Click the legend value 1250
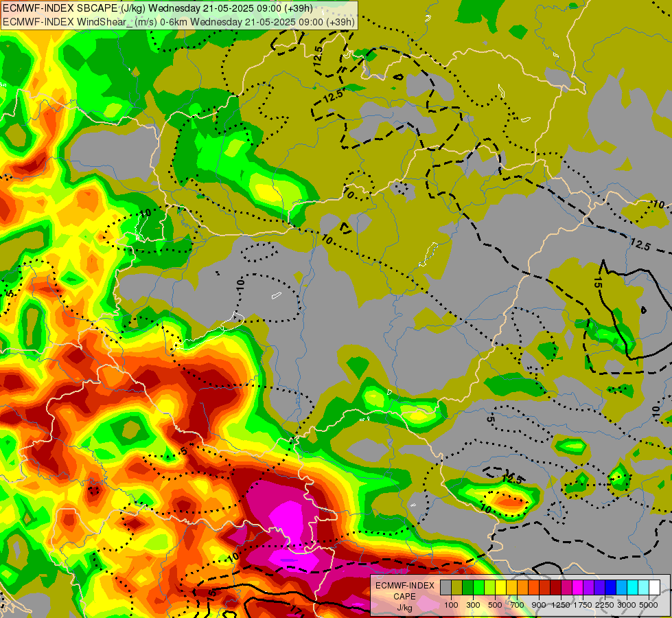 point(561,605)
